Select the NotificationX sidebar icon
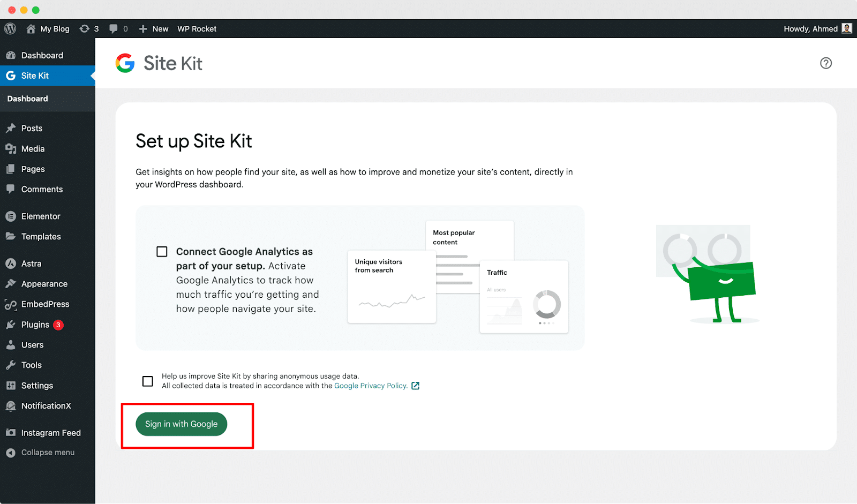This screenshot has width=857, height=504. (11, 405)
